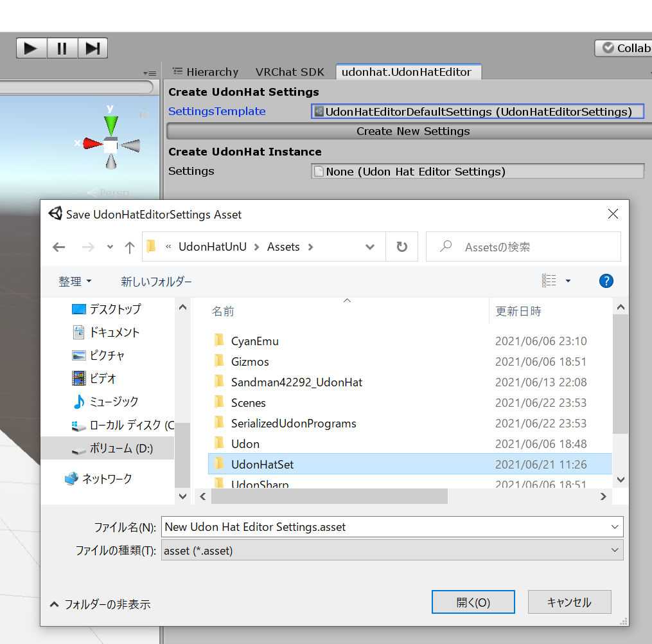Viewport: 652px width, 644px height.
Task: Expand the chevron after Assets breadcrumb
Action: [x=311, y=247]
